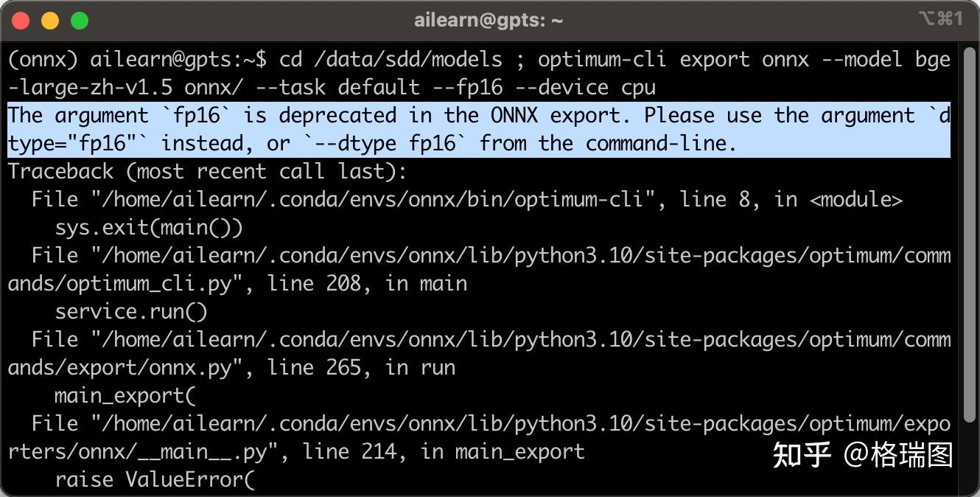
Task: Click the red close window button
Action: [21, 21]
